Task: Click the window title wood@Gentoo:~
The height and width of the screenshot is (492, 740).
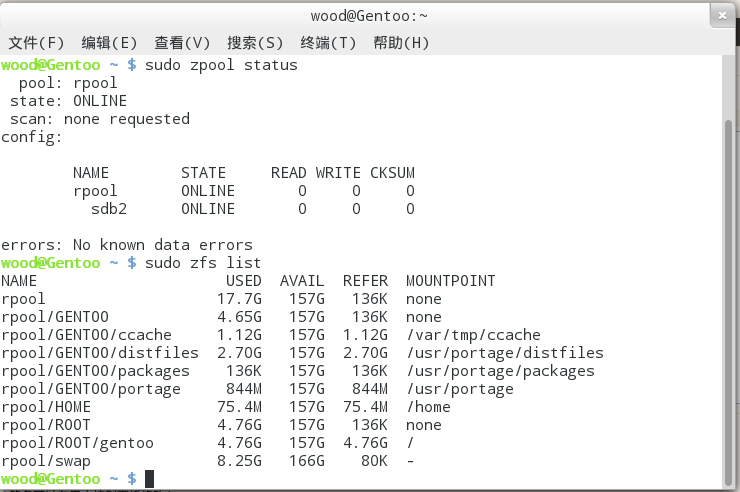Action: pos(369,16)
